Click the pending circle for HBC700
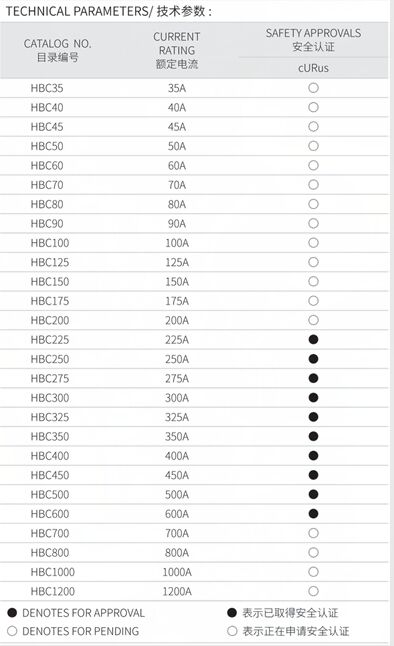Screen dimensions: 394x646 (x=313, y=533)
